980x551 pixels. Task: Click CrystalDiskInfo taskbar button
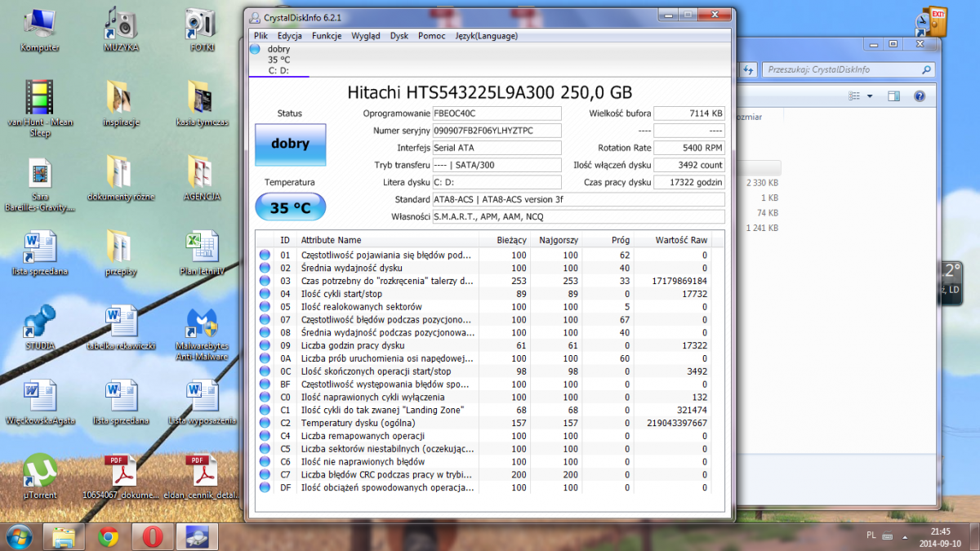[x=196, y=536]
